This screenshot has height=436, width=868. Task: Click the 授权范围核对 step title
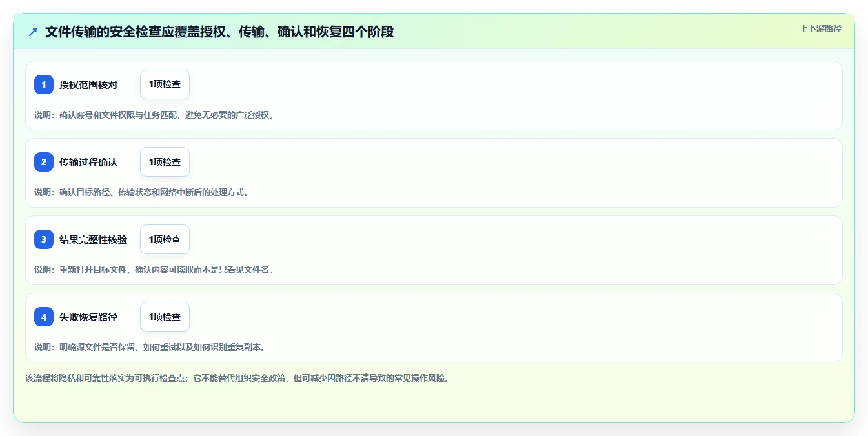(x=88, y=84)
